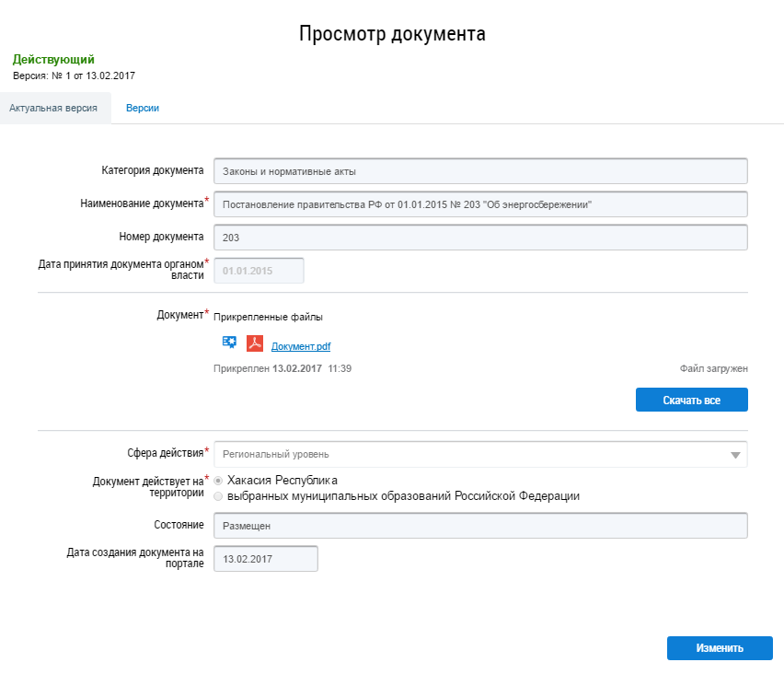Image resolution: width=784 pixels, height=674 pixels.
Task: Open the Документ.pdf link
Action: click(300, 347)
